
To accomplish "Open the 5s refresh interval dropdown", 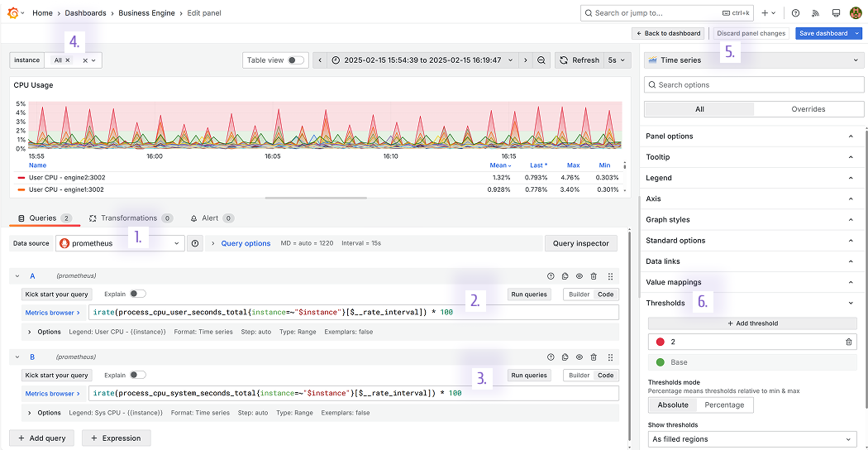I will [617, 60].
